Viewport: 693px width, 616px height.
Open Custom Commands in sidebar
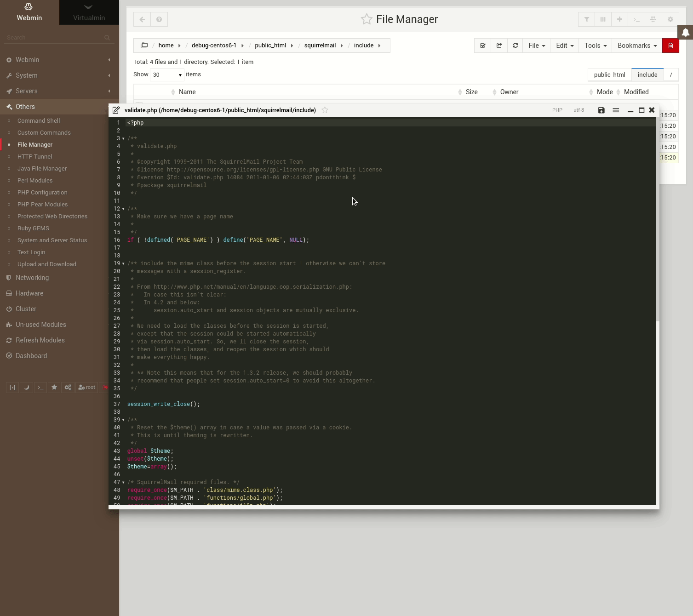coord(44,132)
